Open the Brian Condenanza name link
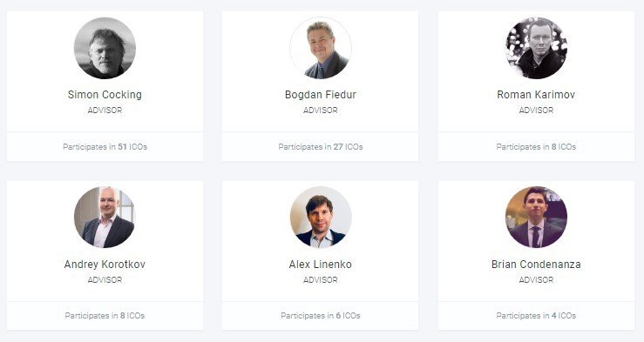Viewport: 644px width, 342px height. pyautogui.click(x=536, y=265)
